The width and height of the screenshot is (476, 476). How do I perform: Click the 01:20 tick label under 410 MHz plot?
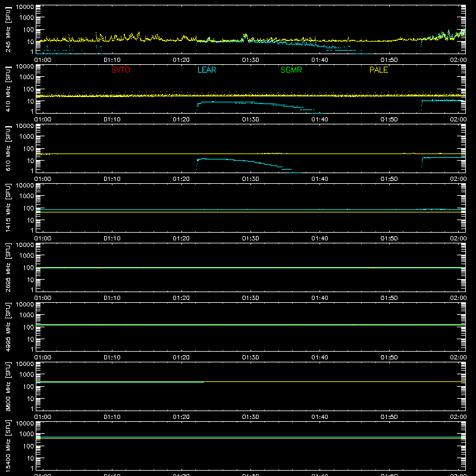click(x=181, y=120)
